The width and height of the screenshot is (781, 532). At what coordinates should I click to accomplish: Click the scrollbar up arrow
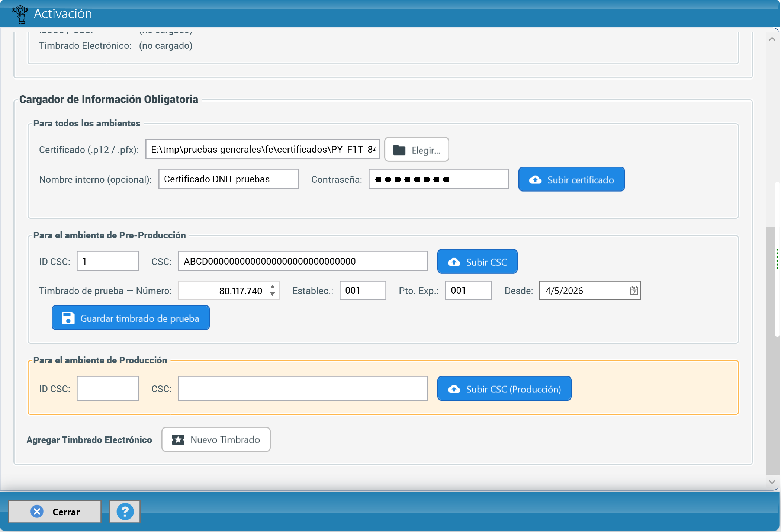point(772,39)
